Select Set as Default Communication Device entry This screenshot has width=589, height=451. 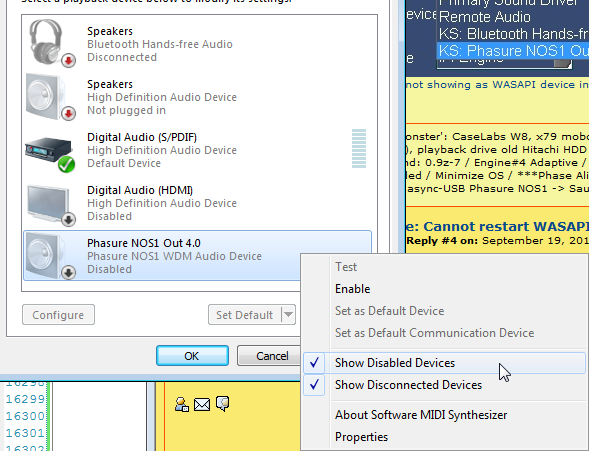tap(434, 333)
